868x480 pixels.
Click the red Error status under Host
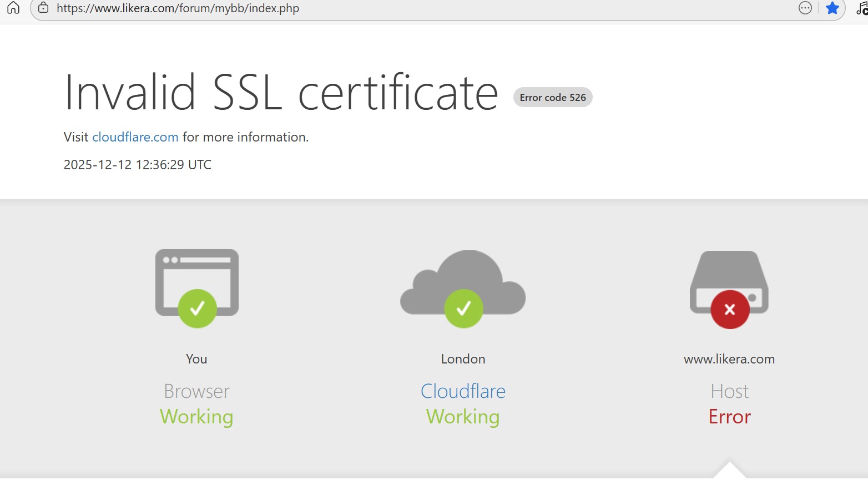click(729, 417)
